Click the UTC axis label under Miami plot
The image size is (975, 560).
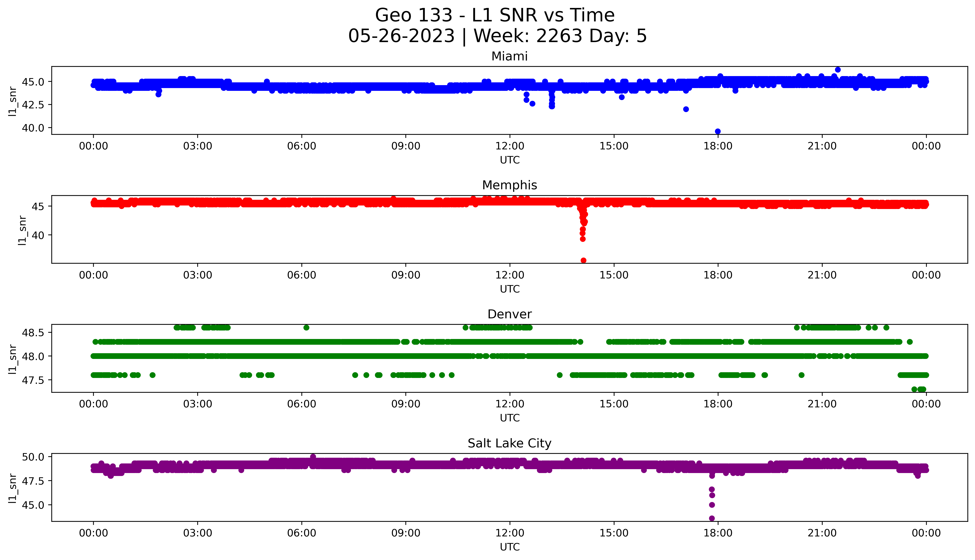click(510, 160)
